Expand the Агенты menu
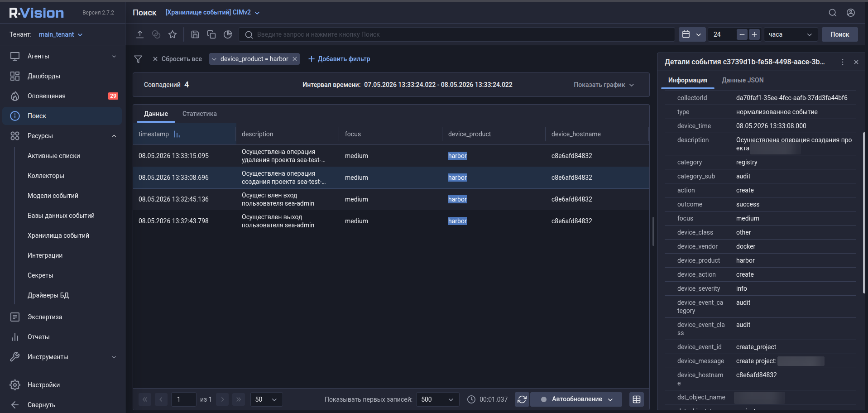 coord(62,56)
